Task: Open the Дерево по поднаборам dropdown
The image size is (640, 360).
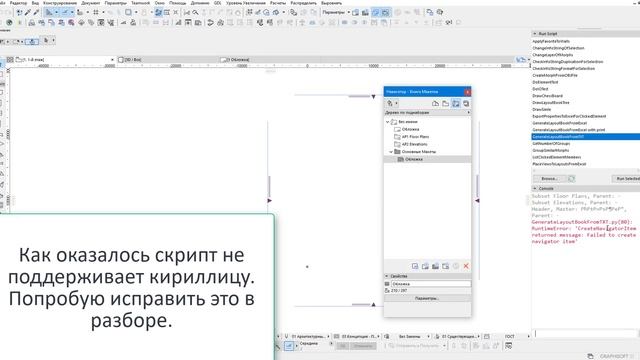Action: click(427, 113)
